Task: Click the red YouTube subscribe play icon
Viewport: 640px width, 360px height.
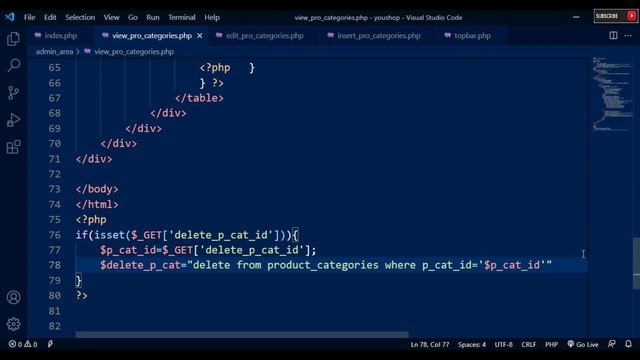Action: coord(631,16)
